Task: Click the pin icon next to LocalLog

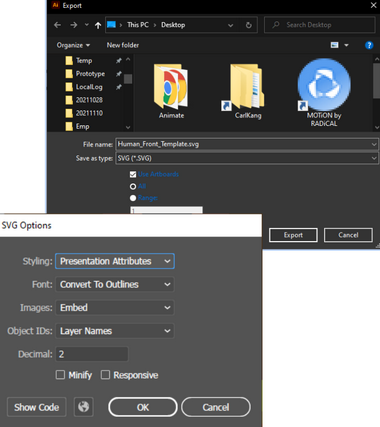Action: 118,87
